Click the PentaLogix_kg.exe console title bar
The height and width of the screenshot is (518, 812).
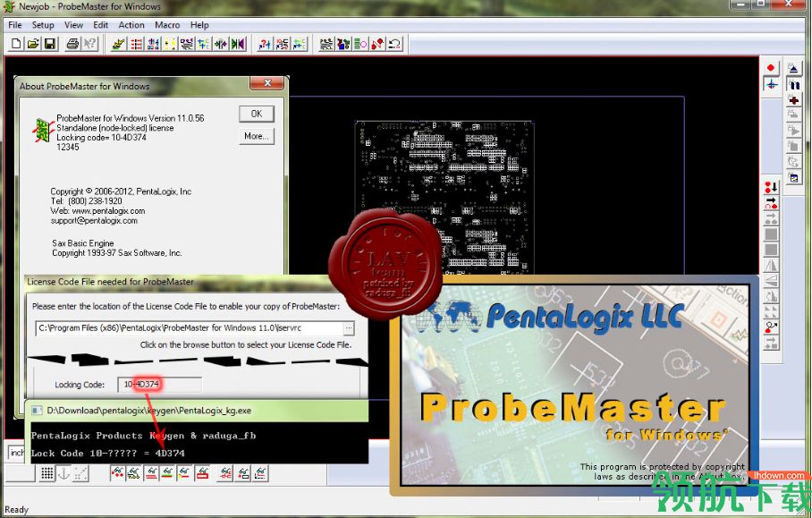point(197,411)
